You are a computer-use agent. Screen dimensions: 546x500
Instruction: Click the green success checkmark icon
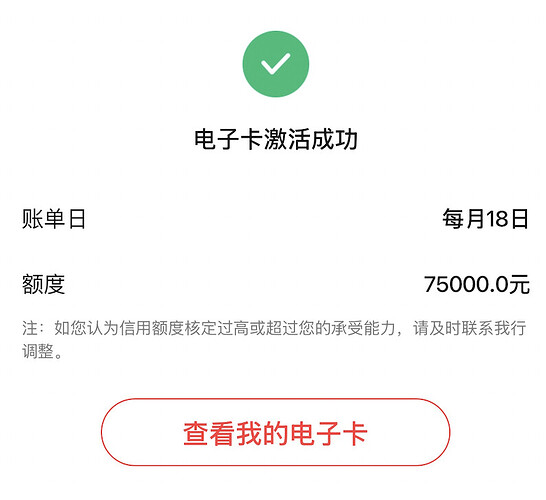(x=275, y=64)
